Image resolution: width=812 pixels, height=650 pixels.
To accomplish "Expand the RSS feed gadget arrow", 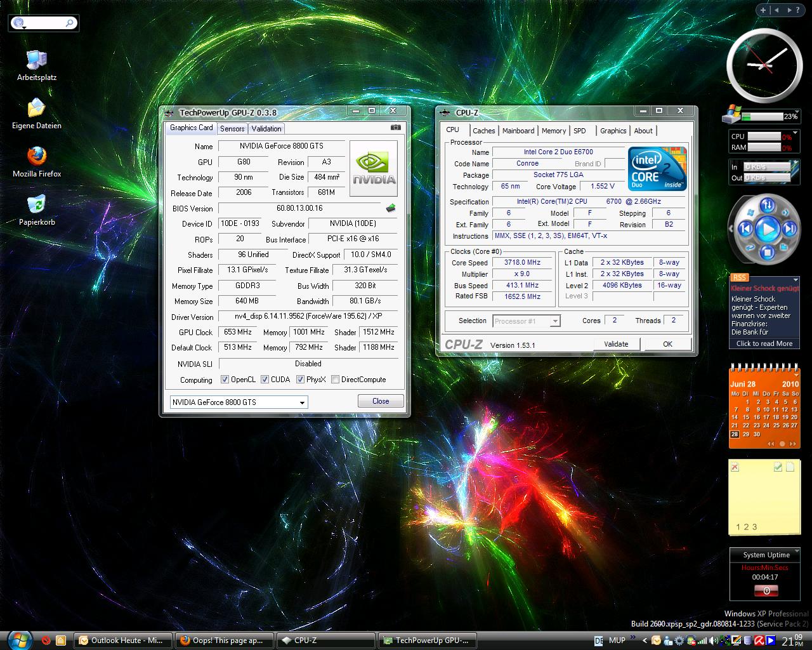I will coord(796,279).
